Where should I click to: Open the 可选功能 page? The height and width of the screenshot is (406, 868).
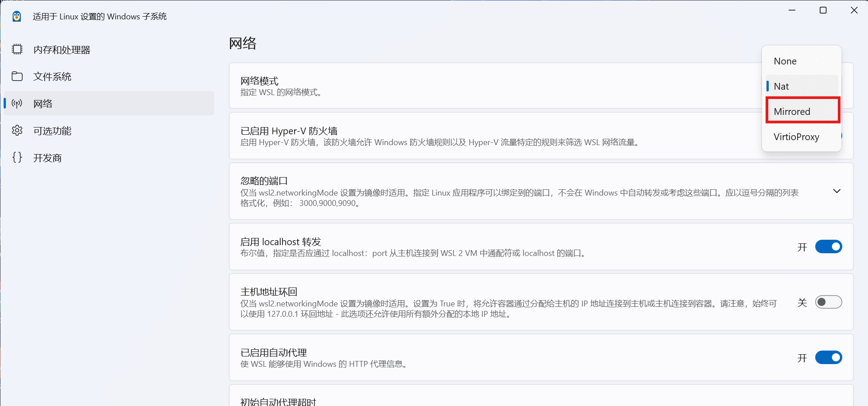click(52, 131)
